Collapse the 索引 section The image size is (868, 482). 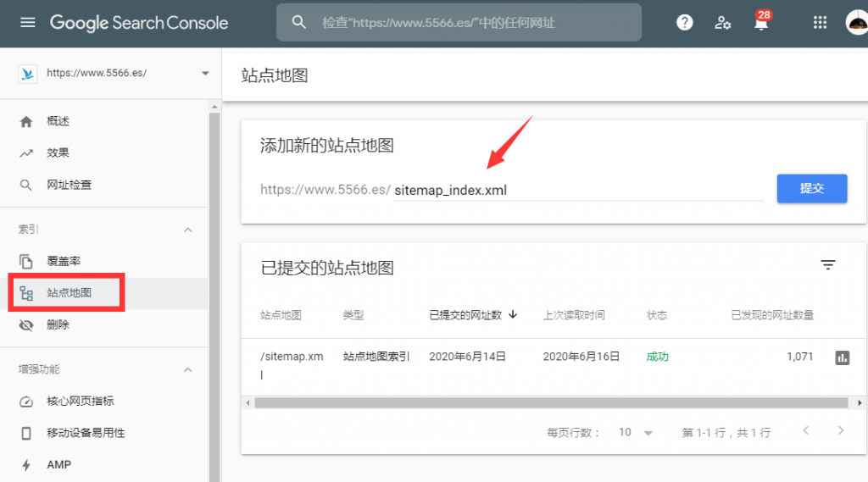[187, 230]
